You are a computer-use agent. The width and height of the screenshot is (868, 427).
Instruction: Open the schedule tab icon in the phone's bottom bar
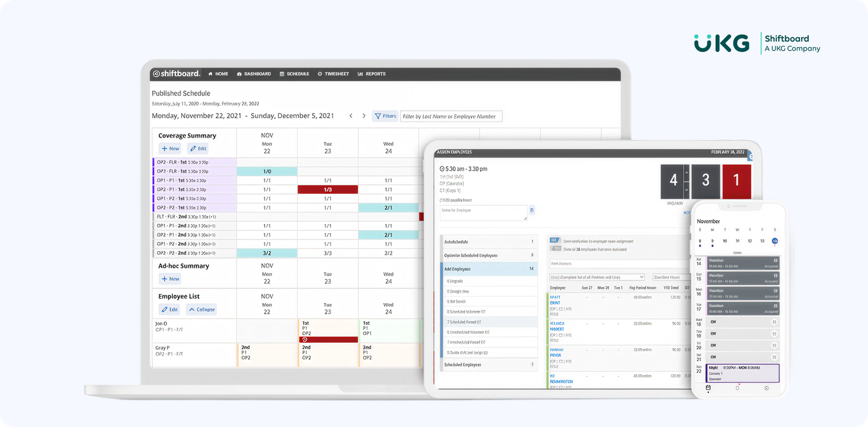(x=708, y=388)
